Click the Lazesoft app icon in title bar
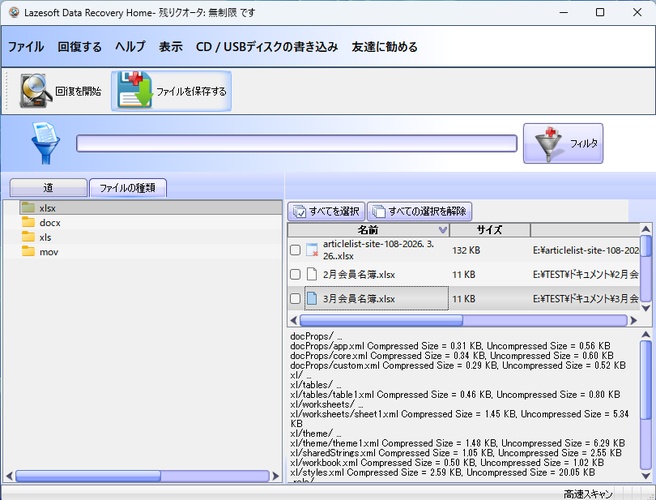The height and width of the screenshot is (500, 656). pyautogui.click(x=14, y=13)
